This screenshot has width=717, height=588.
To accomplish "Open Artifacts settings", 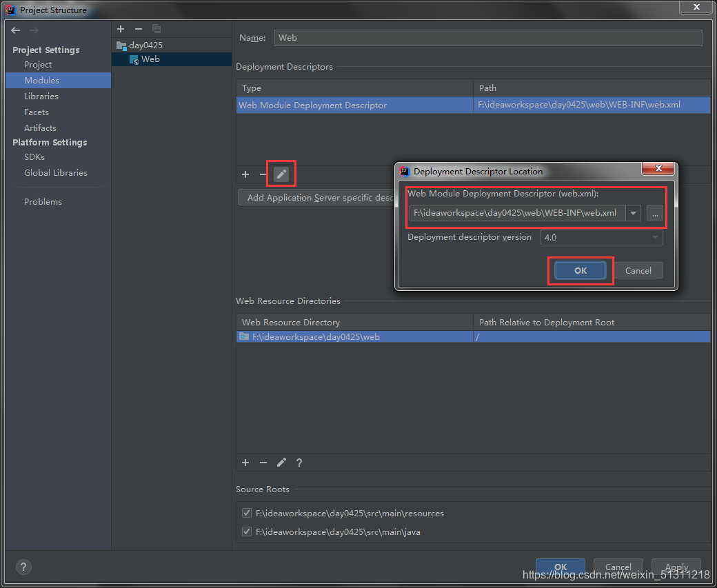I will click(40, 128).
